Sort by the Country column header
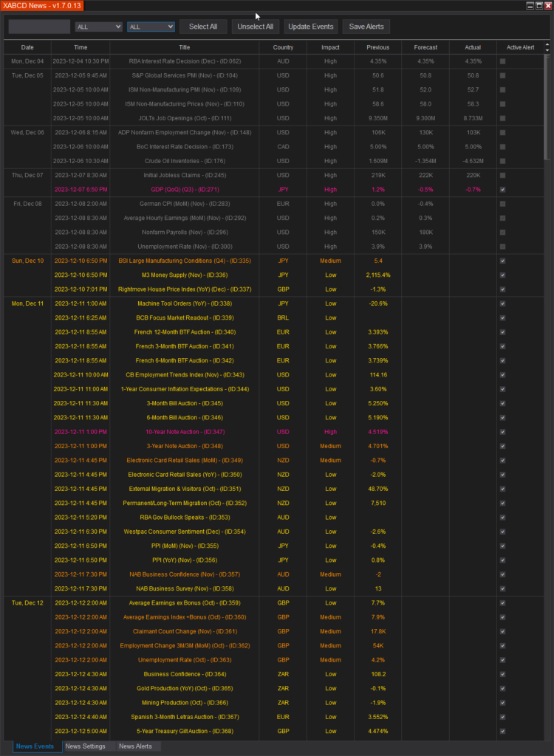This screenshot has height=756, width=554. point(283,47)
